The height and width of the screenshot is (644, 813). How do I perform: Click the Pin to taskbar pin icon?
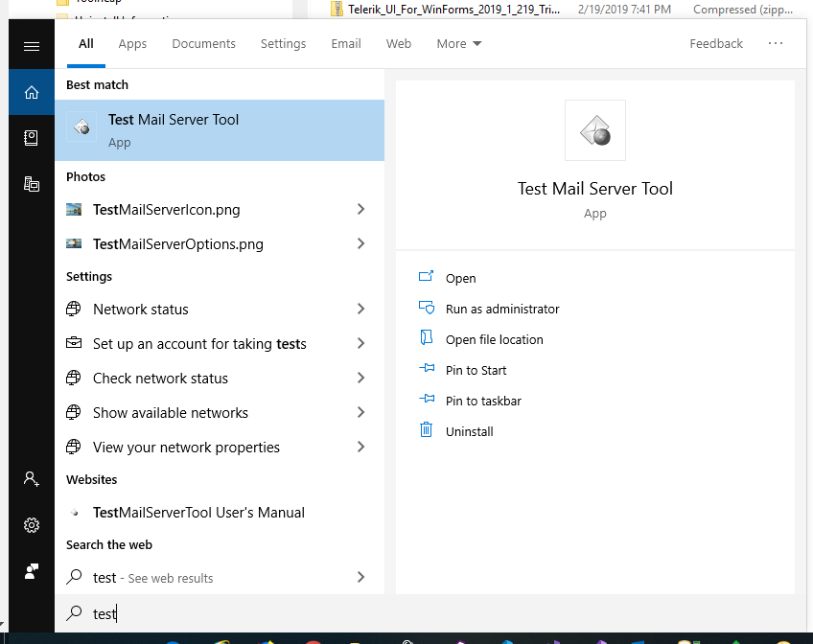click(427, 401)
